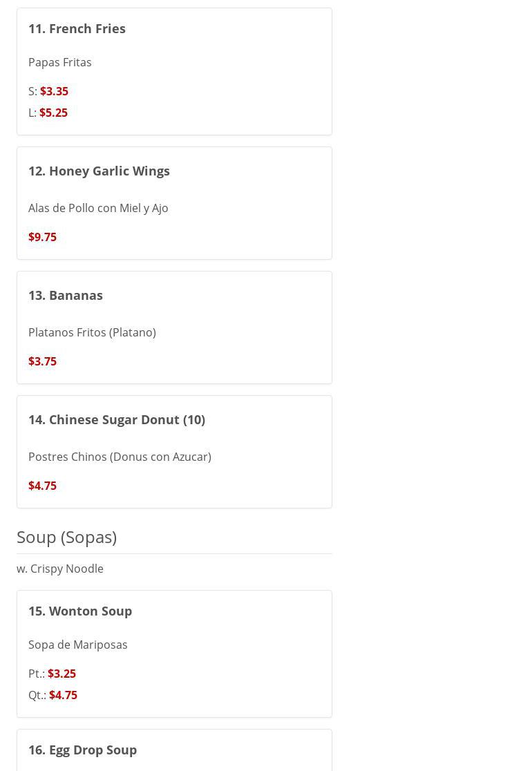Click the Soup (Sopas) section heading
Screen dimensions: 532x771
click(x=66, y=537)
